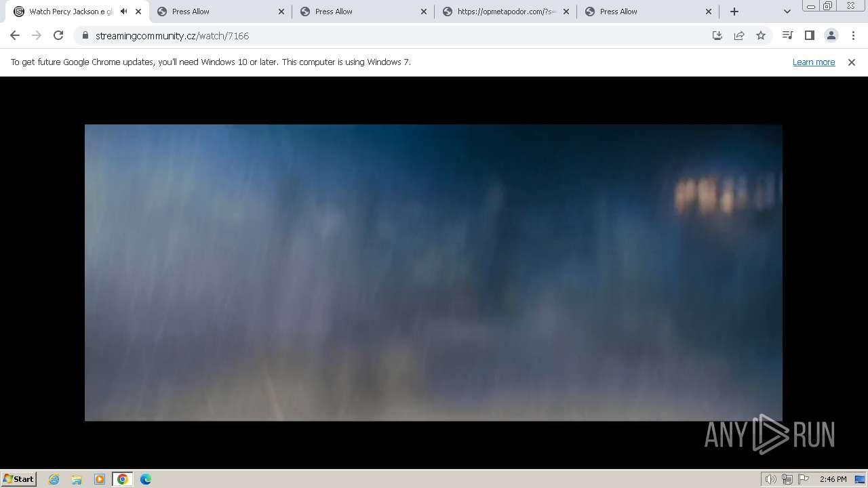View site information lock icon
This screenshot has width=868, height=488.
coord(85,36)
